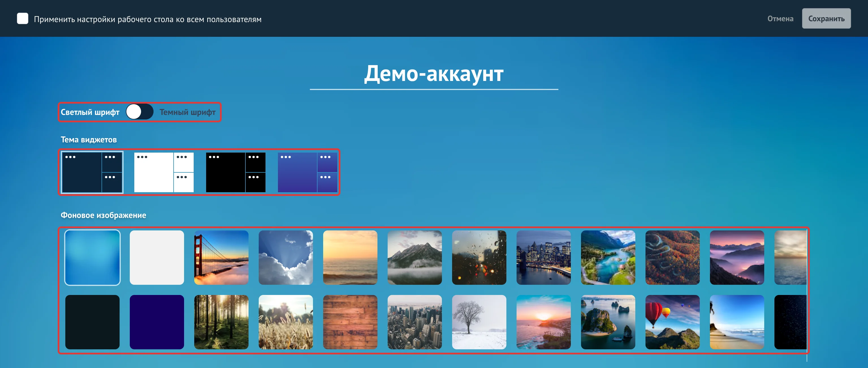Select the foggy mountain peak background
868x368 pixels.
coord(414,257)
